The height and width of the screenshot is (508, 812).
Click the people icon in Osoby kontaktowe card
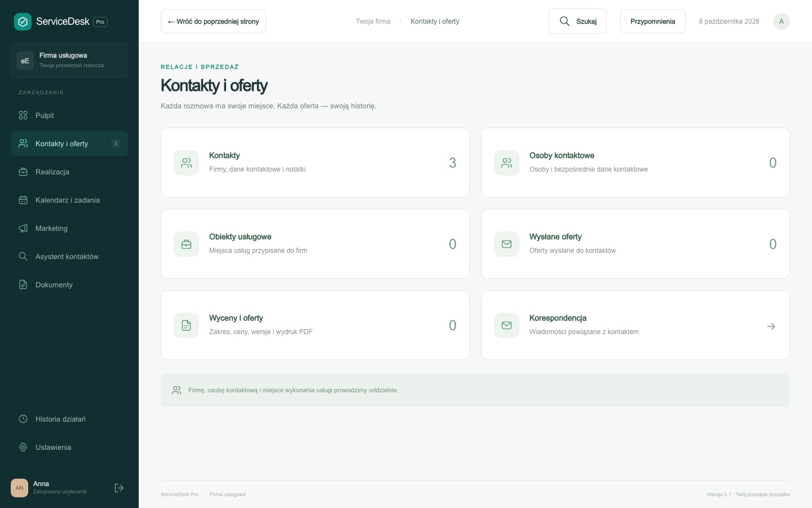[506, 163]
